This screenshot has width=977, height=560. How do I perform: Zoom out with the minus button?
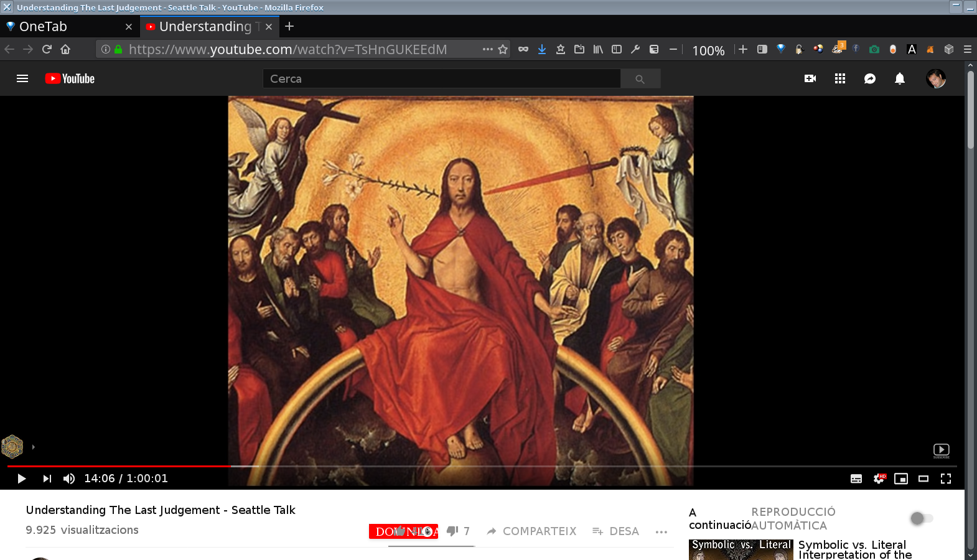coord(673,49)
